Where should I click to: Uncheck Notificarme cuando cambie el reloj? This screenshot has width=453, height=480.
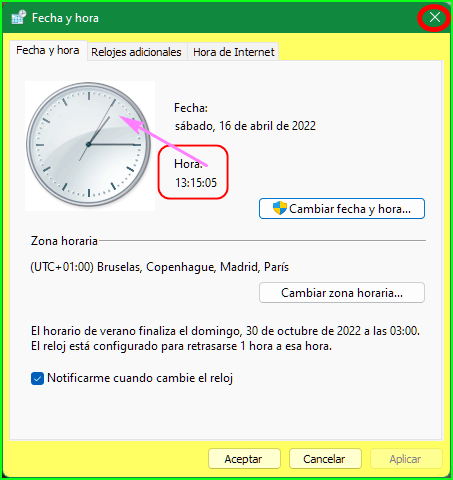(37, 378)
